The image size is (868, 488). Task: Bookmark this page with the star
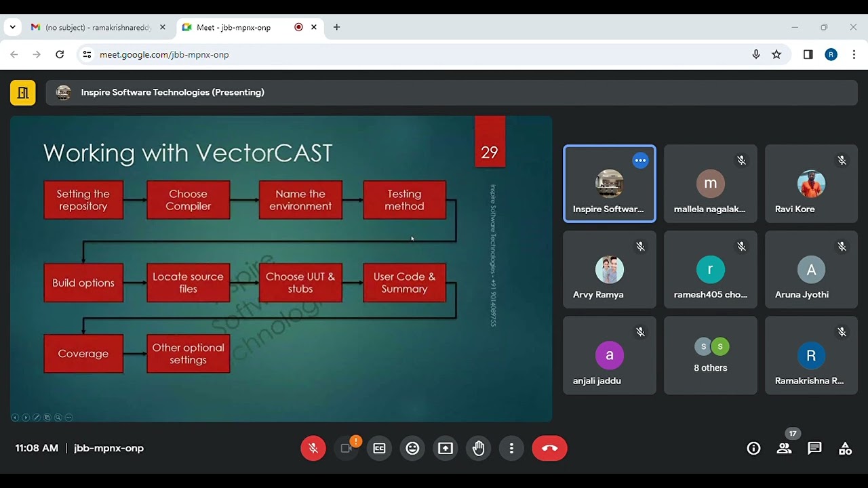[x=776, y=54]
